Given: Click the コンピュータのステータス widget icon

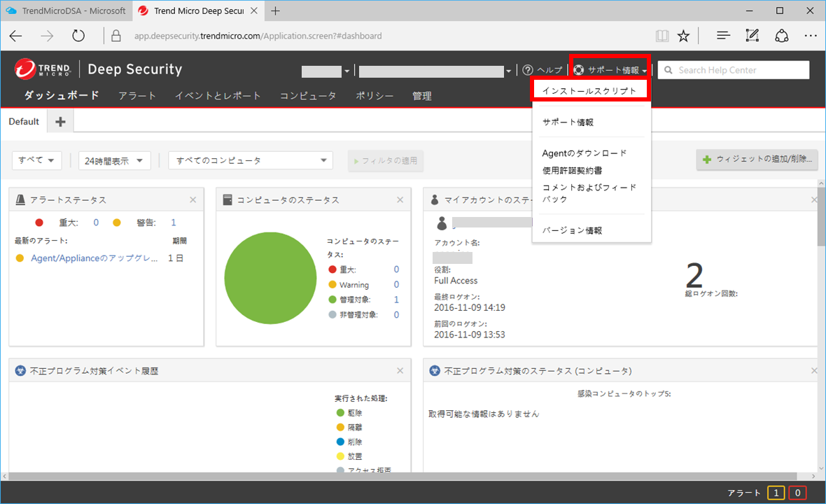Looking at the screenshot, I should pos(227,199).
